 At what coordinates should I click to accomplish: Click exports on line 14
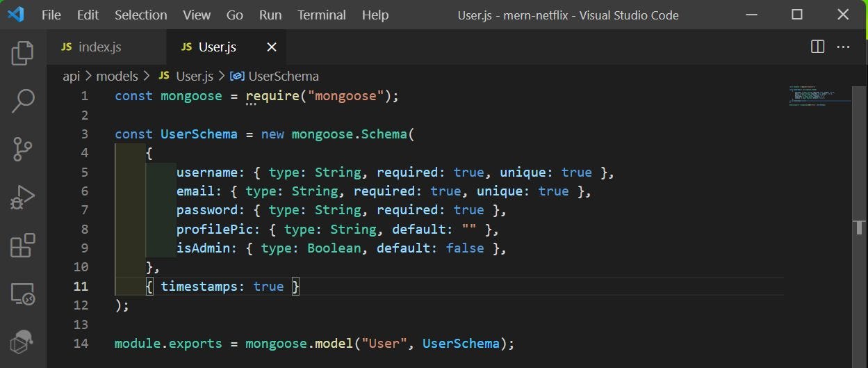(195, 343)
